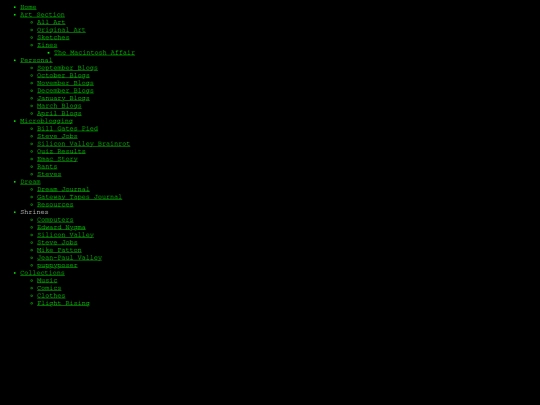Open the Gateway Tapes Journal link
540x405 pixels.
click(80, 197)
